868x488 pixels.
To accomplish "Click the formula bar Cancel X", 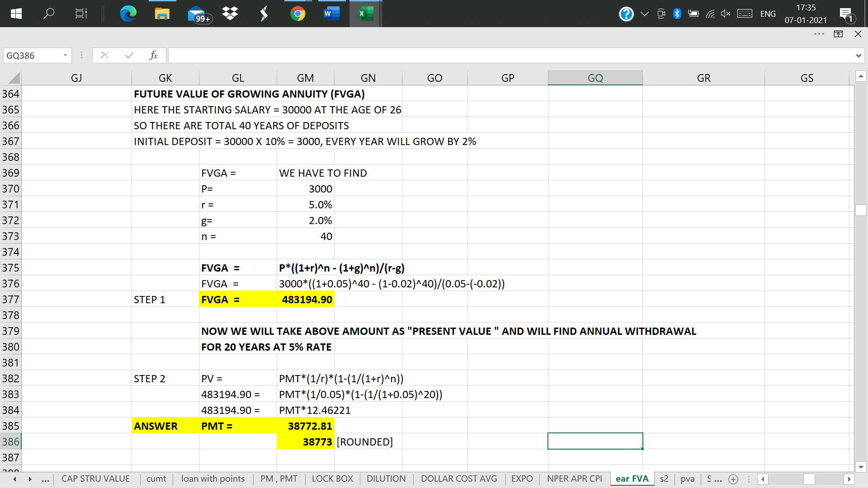I will 104,55.
